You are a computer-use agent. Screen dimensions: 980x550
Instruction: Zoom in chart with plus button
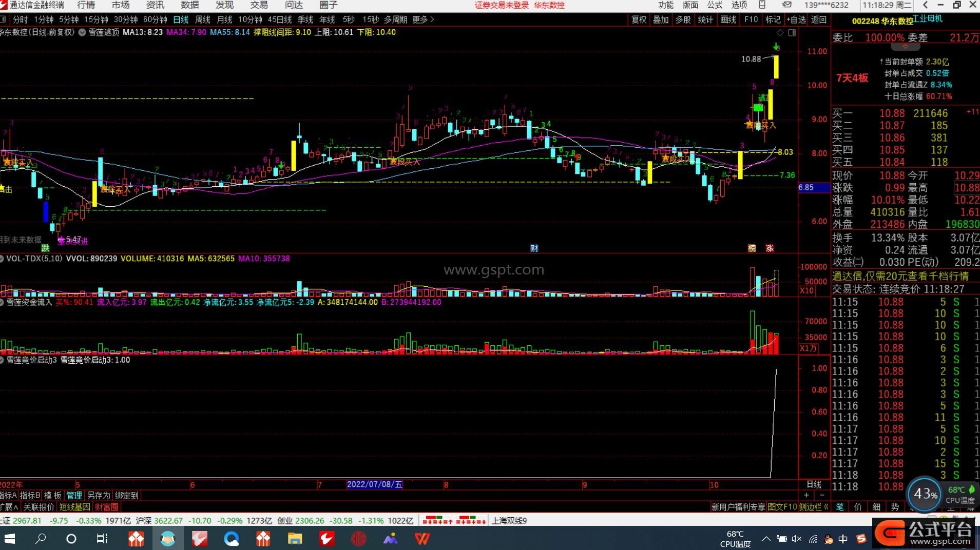806,495
